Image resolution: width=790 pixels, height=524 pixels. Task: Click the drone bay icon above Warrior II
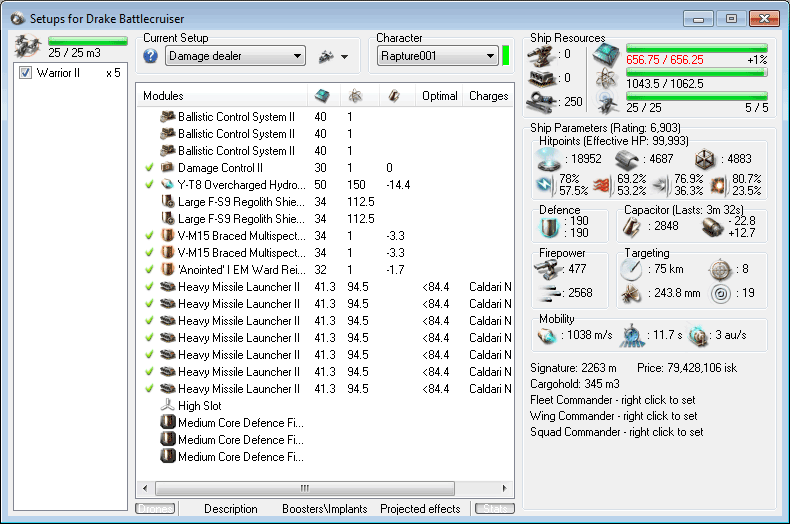pyautogui.click(x=27, y=46)
